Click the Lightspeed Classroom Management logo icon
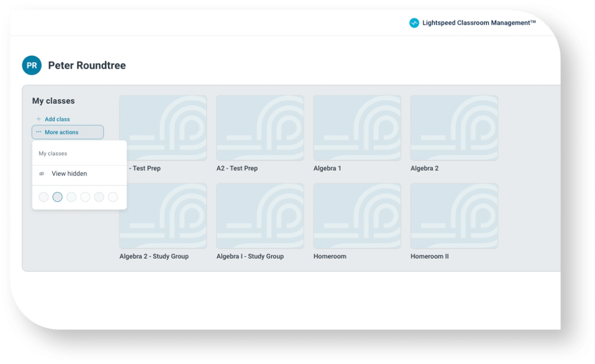Screen dimensions: 595x364 (414, 23)
